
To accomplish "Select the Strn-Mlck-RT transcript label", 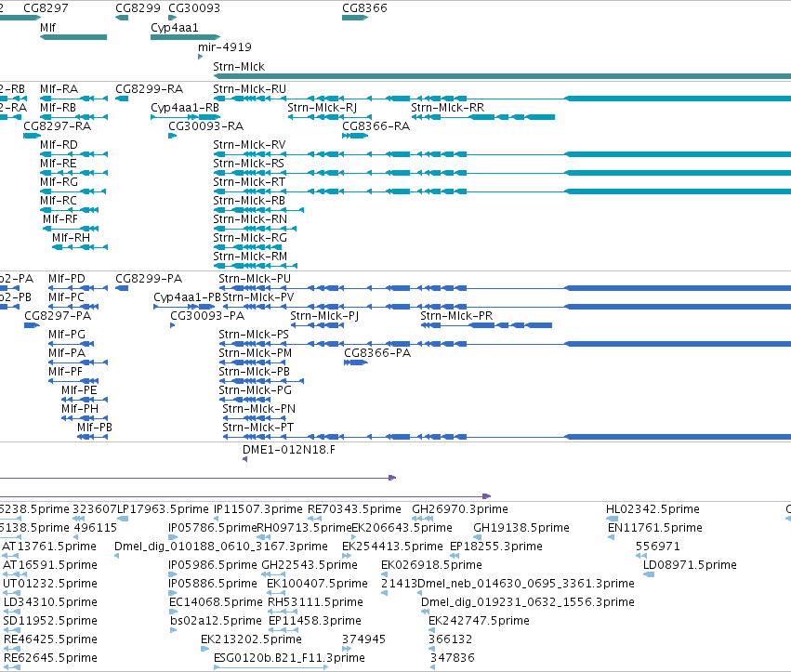I will pos(249,181).
